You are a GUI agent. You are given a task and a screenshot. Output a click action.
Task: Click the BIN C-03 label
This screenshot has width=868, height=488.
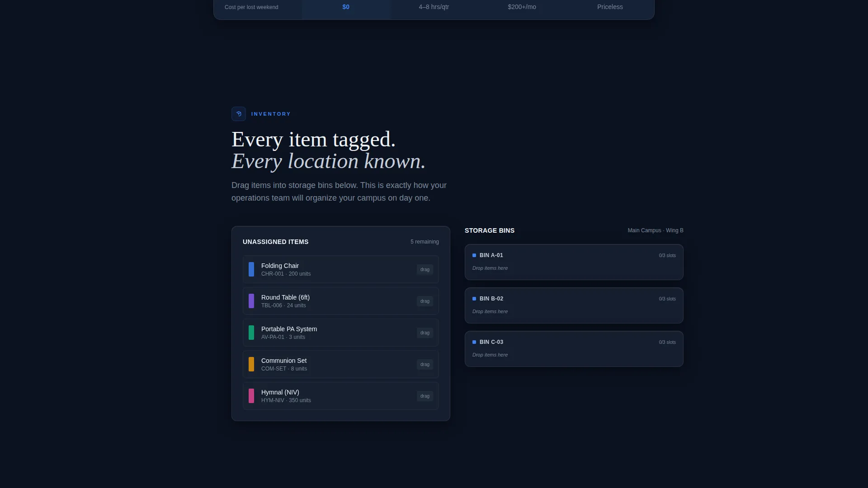(x=491, y=342)
